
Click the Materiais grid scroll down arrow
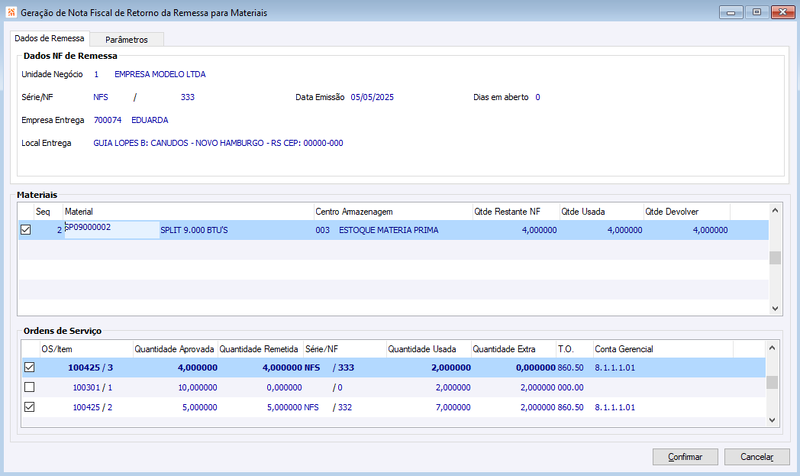coord(775,308)
